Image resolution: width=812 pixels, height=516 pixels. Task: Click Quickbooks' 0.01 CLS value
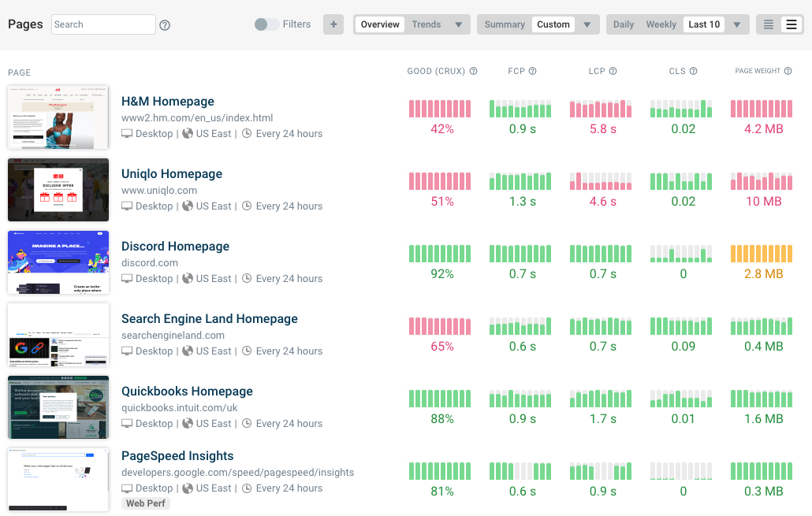[x=683, y=418]
